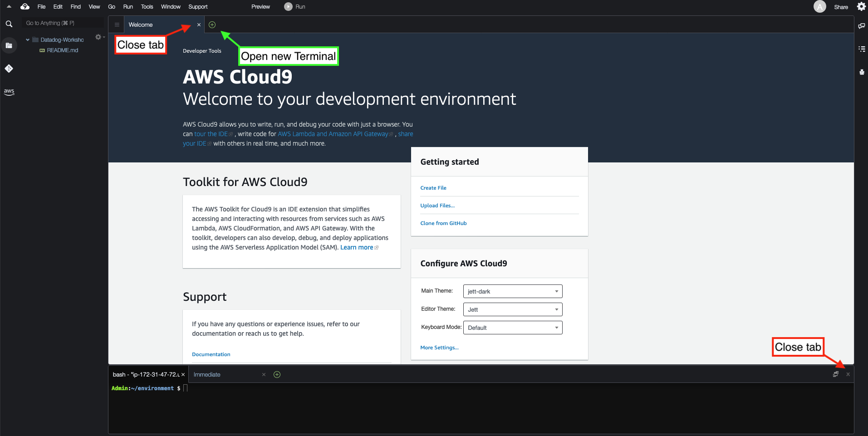The height and width of the screenshot is (436, 868).
Task: Open the tab pane menu icon beside Welcome
Action: (x=117, y=24)
